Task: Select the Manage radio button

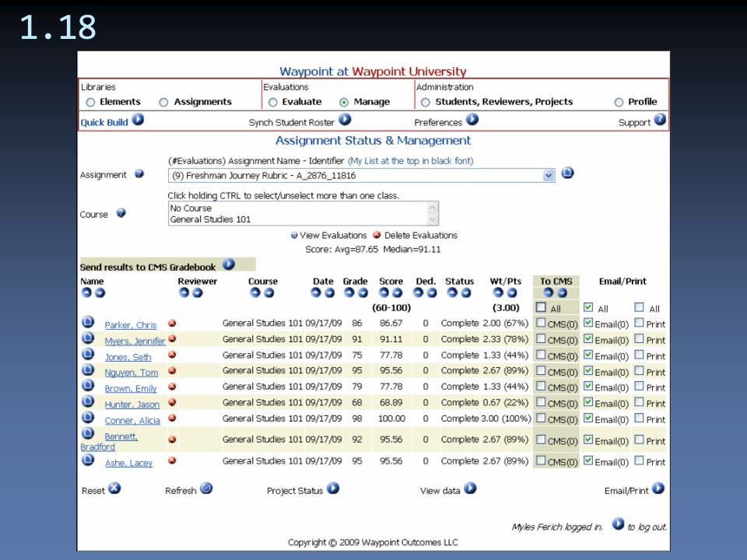Action: pos(344,103)
